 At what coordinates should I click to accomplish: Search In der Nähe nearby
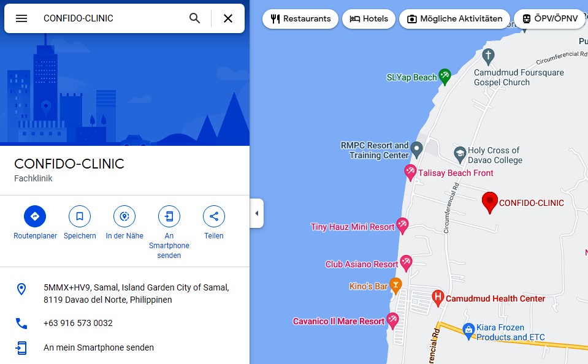[124, 216]
